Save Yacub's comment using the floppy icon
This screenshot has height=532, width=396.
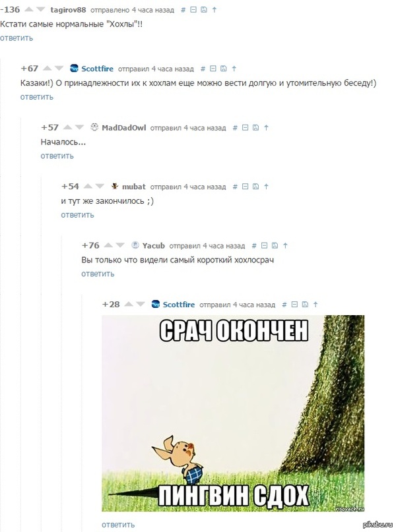(x=275, y=246)
